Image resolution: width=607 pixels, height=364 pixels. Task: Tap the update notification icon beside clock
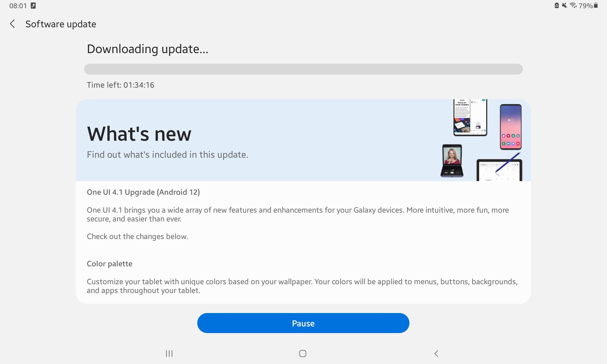33,5
